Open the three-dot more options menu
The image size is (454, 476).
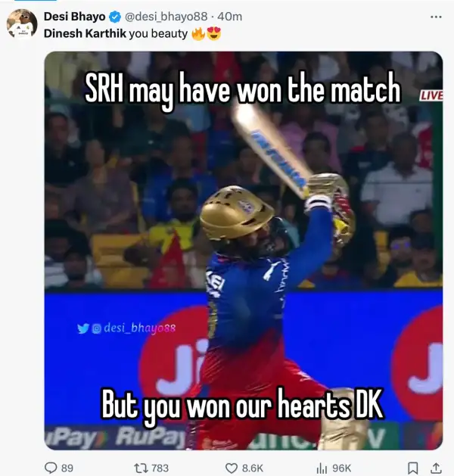436,17
